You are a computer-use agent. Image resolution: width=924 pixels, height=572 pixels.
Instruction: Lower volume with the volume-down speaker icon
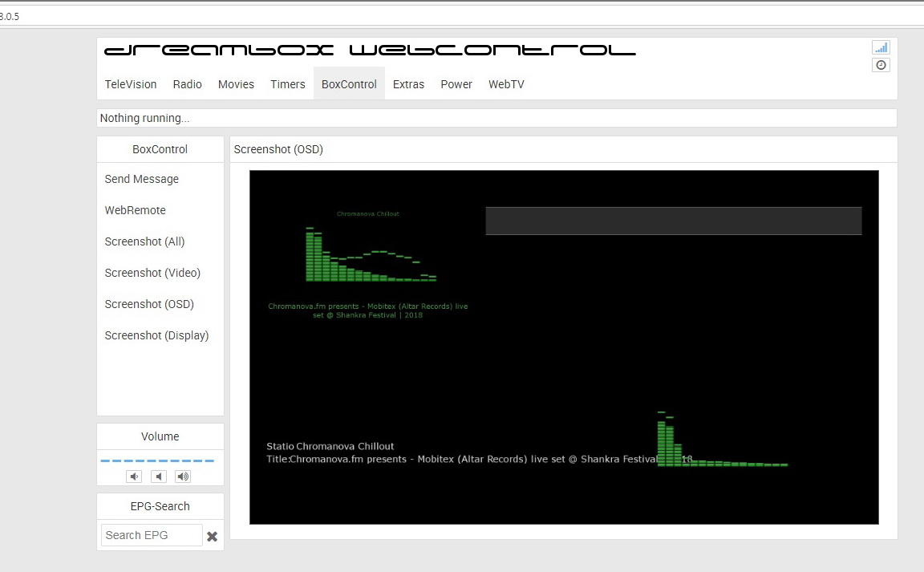(134, 477)
